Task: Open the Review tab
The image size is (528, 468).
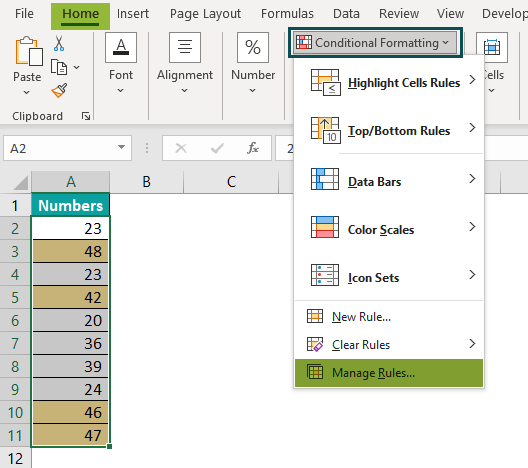Action: click(x=399, y=14)
